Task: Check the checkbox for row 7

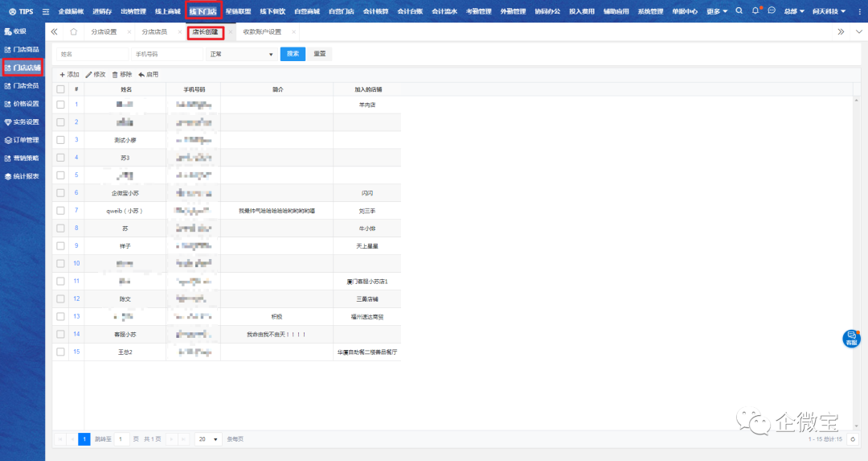Action: pos(60,211)
